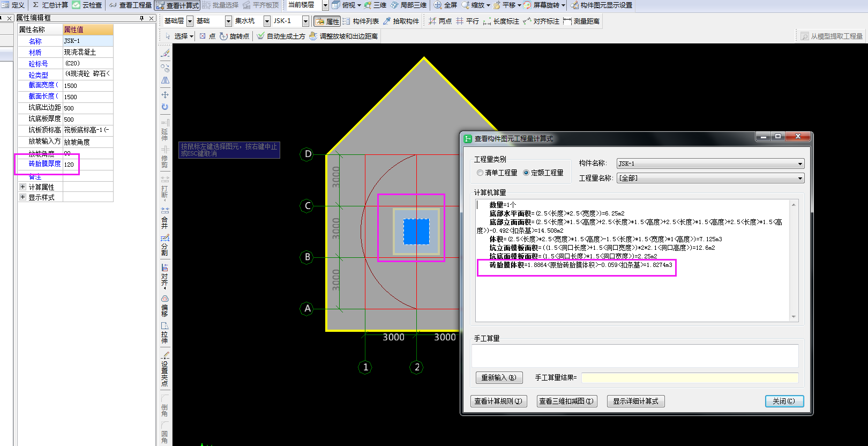Open 集水坑 component type dropdown
The height and width of the screenshot is (446, 868).
(267, 21)
